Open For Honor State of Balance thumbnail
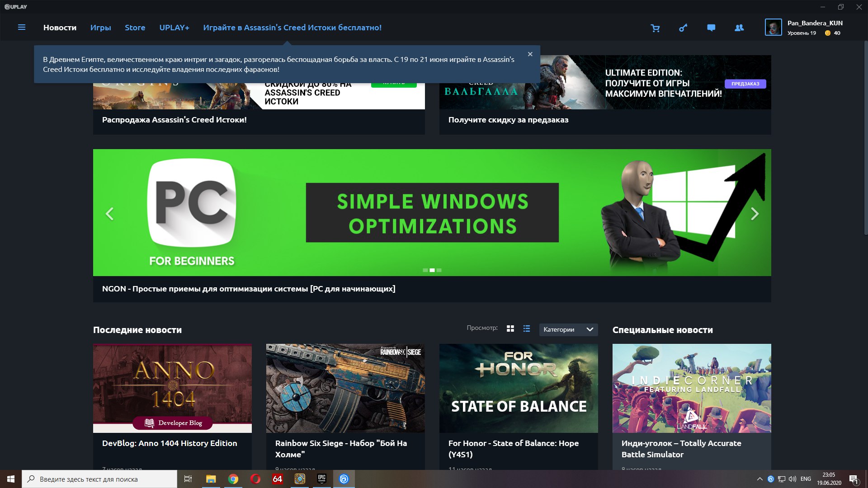Screen dimensions: 868x488 (x=519, y=388)
